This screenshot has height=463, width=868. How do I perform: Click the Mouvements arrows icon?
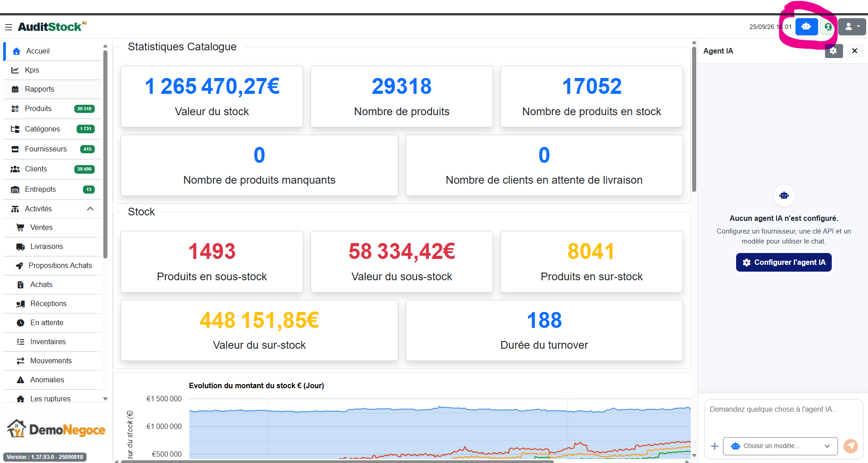pyautogui.click(x=20, y=361)
